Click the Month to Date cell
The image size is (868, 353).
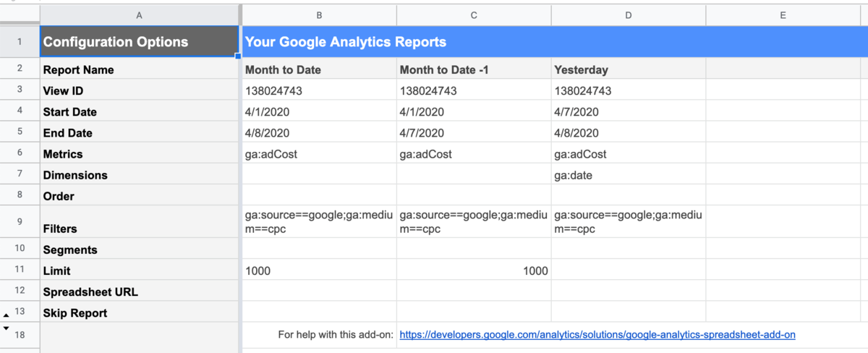click(x=319, y=69)
